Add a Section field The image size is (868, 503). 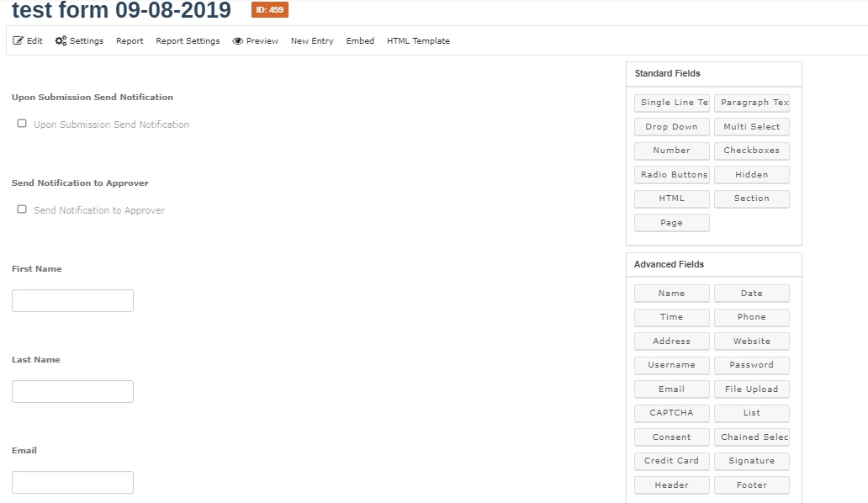click(752, 199)
